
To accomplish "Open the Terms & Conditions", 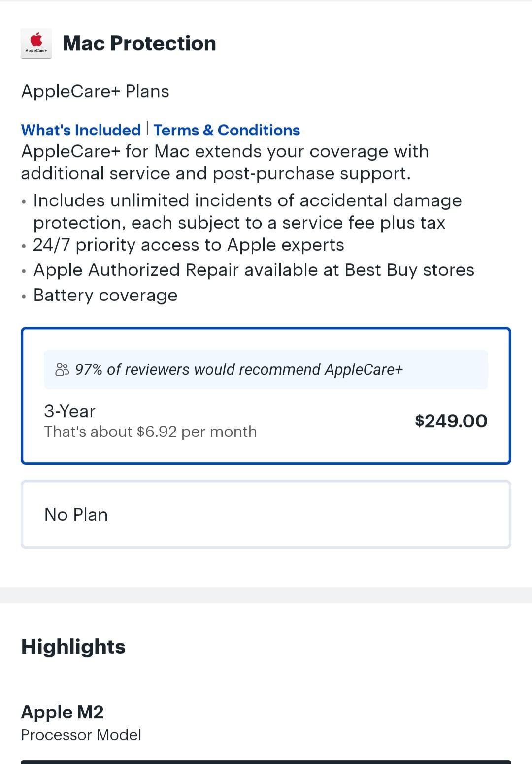I will coord(227,130).
